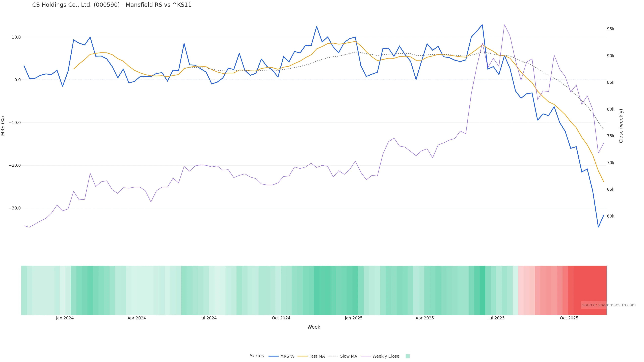Click the CS Holdings chart title

coord(112,5)
